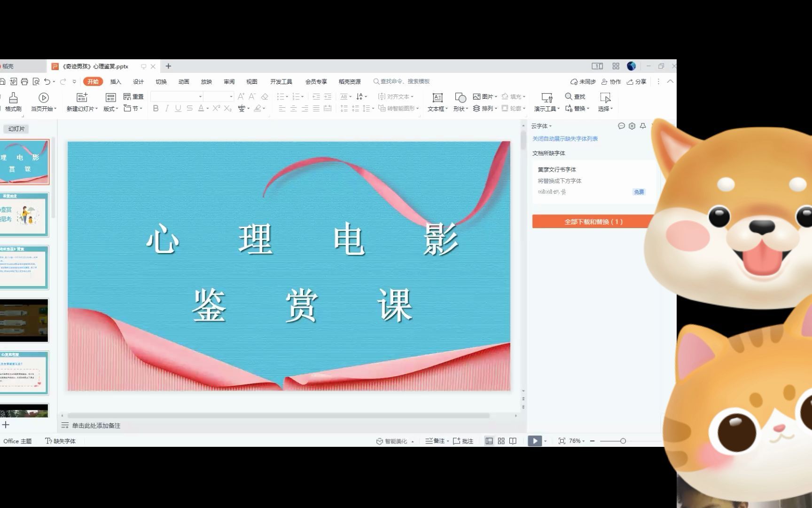The width and height of the screenshot is (812, 508).
Task: Open the Review (审阅) tab
Action: [229, 81]
